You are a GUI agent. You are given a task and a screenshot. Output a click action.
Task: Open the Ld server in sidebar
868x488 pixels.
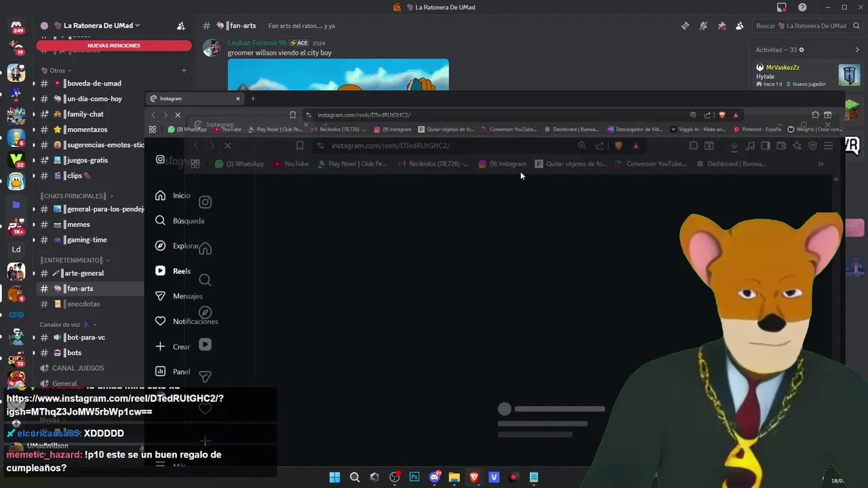(x=16, y=249)
